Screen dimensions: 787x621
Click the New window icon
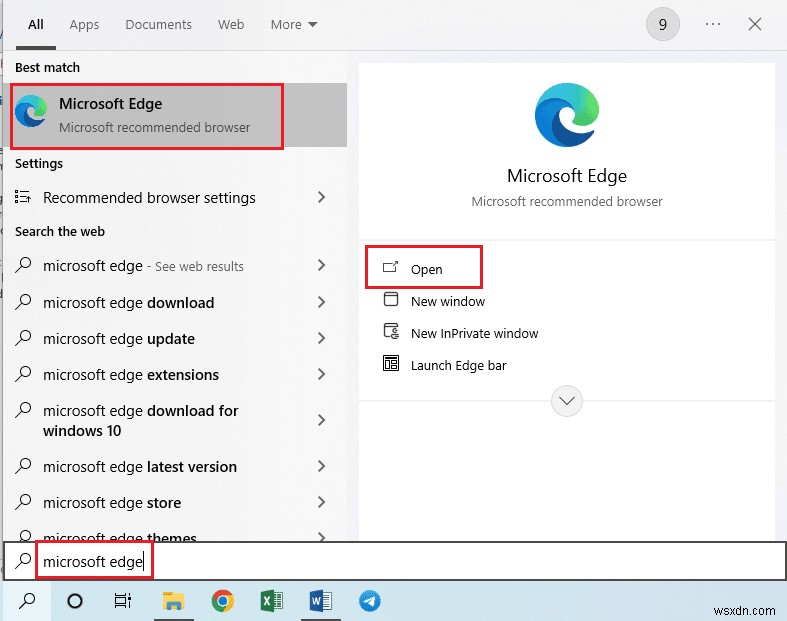tap(390, 300)
